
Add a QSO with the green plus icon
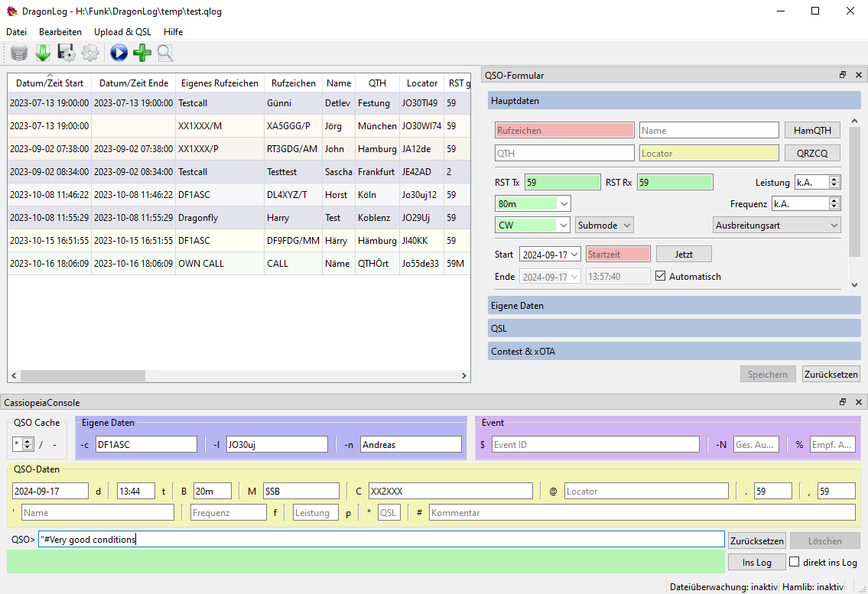tap(142, 54)
